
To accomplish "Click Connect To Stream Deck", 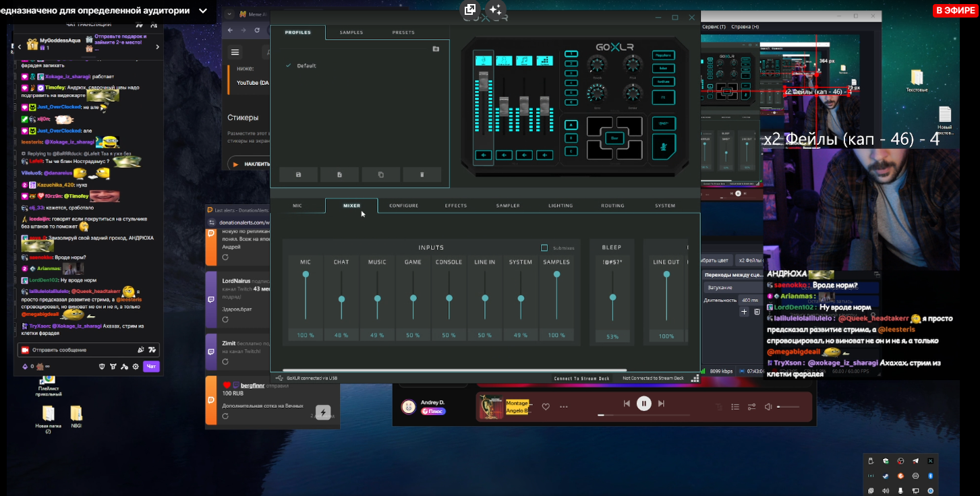I will (581, 379).
